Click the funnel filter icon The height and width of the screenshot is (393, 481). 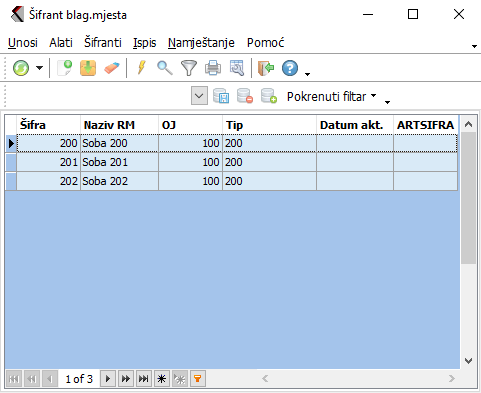coord(189,68)
